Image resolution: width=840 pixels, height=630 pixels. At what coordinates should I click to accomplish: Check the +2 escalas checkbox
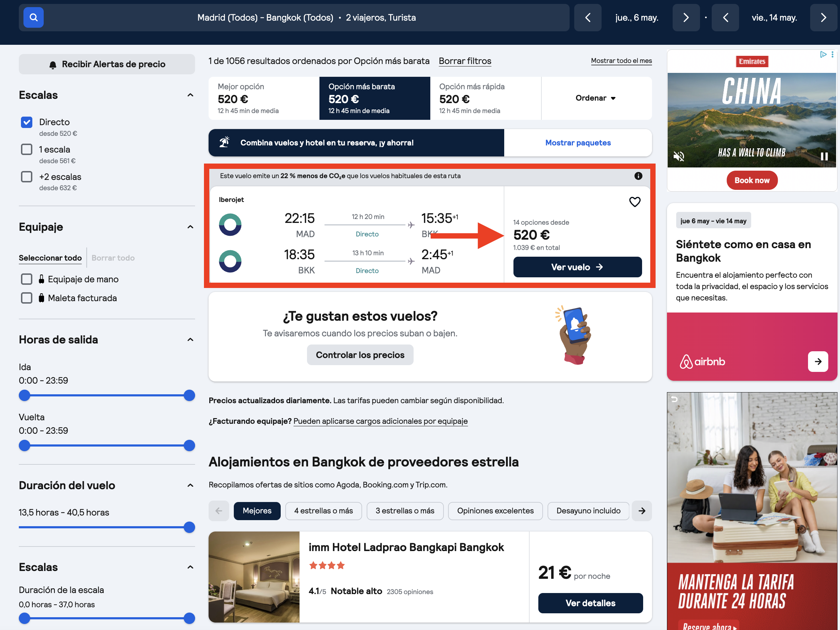pyautogui.click(x=27, y=177)
